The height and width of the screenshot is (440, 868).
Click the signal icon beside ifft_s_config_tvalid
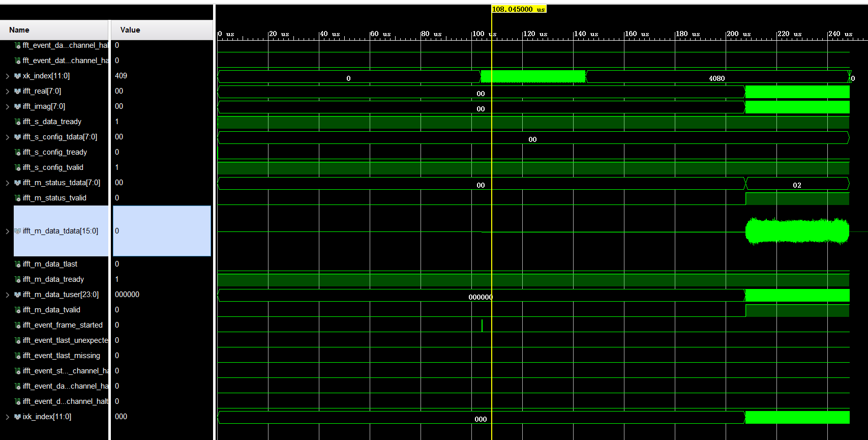pos(18,167)
